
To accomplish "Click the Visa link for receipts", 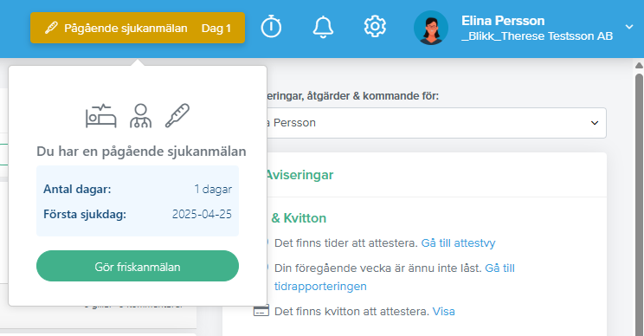I will [x=443, y=312].
